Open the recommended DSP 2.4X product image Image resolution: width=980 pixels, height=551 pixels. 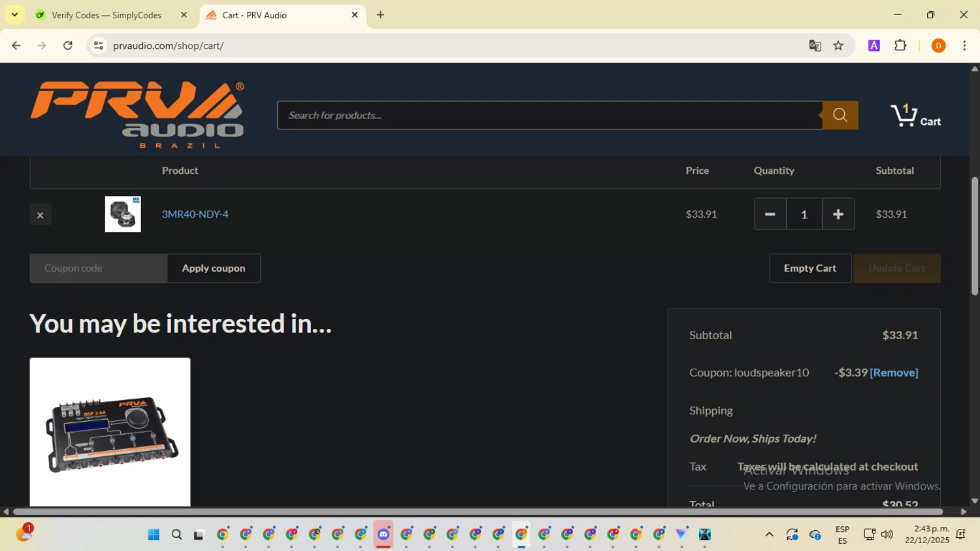[110, 431]
